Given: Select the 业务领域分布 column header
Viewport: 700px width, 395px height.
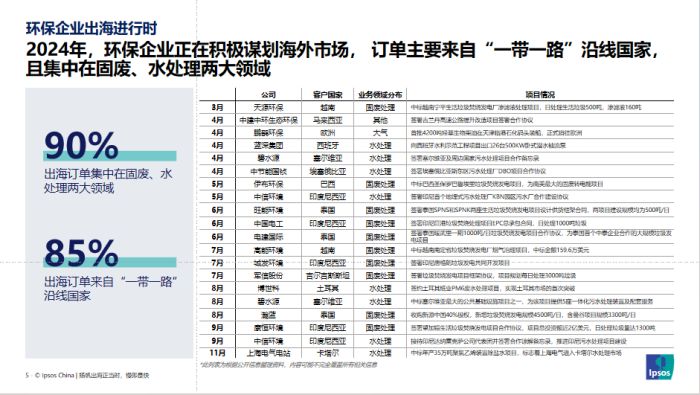Looking at the screenshot, I should coord(380,95).
